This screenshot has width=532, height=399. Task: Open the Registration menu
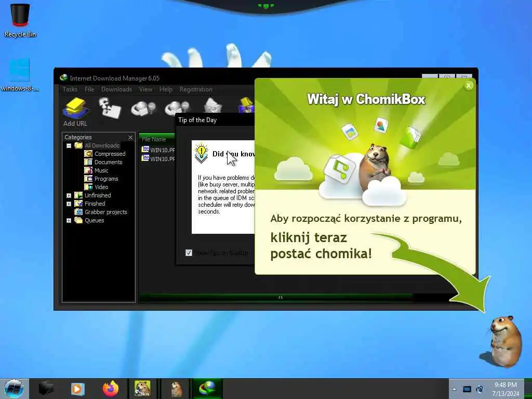coord(196,89)
